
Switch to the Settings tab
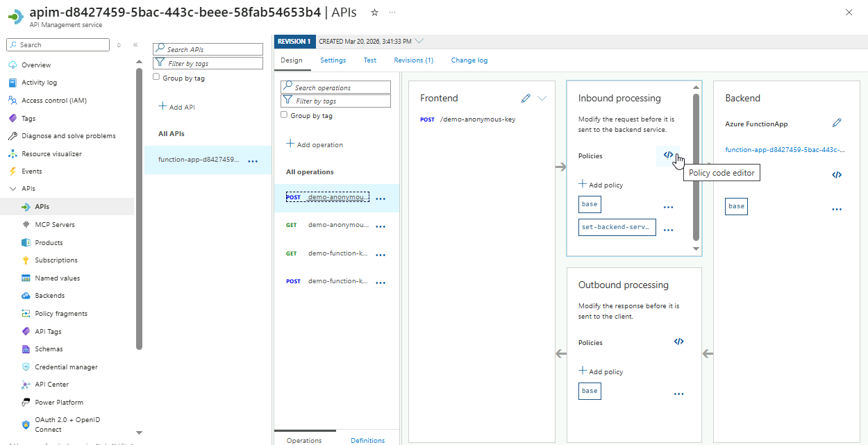pyautogui.click(x=333, y=60)
